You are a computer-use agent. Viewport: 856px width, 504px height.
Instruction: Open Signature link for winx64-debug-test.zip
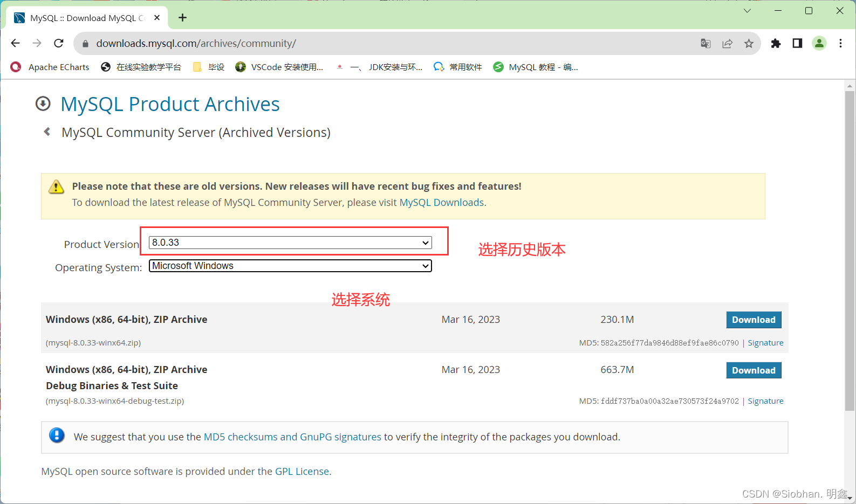[x=765, y=401]
